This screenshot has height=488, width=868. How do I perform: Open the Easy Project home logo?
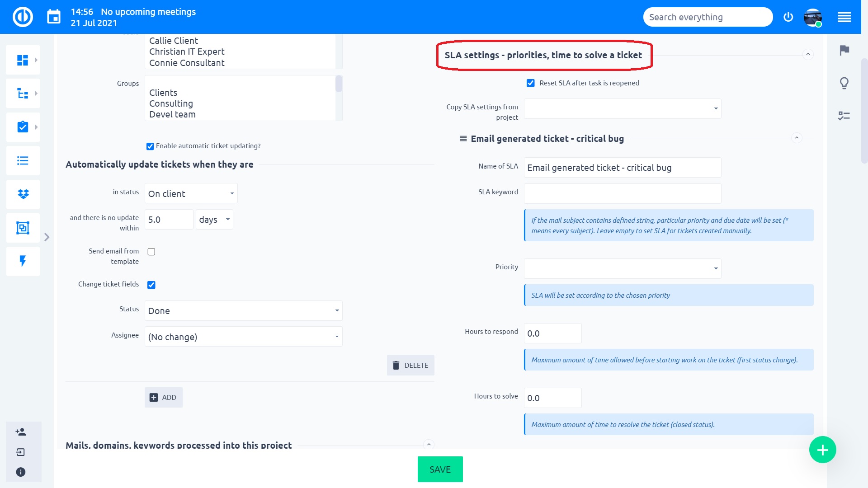pyautogui.click(x=23, y=17)
